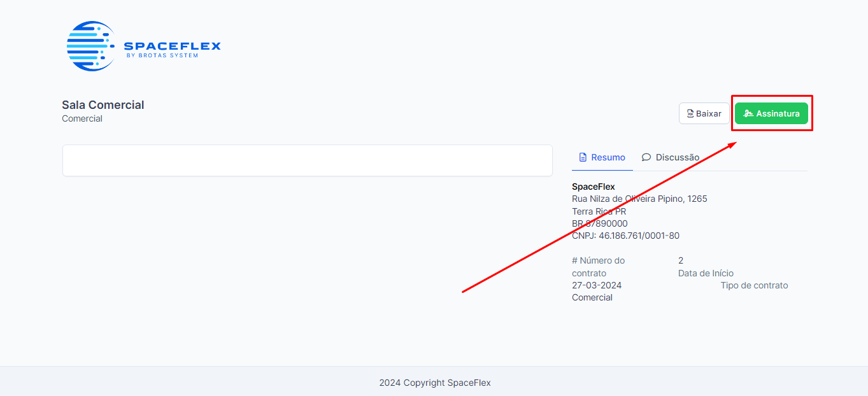Click the signature pen icon in Assinatura

748,114
